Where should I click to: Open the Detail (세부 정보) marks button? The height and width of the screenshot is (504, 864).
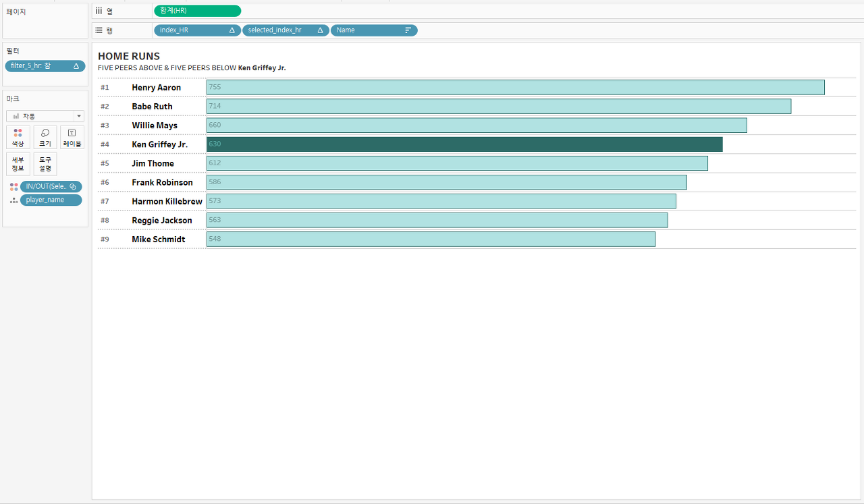click(18, 164)
